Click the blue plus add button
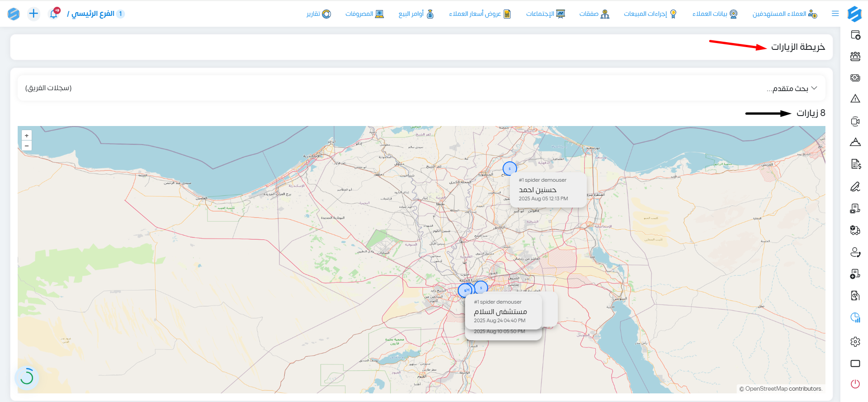 click(x=34, y=14)
